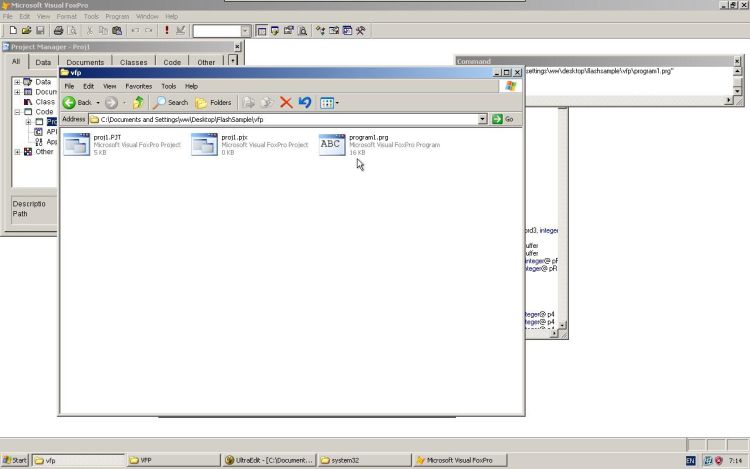The image size is (750, 469).
Task: Select the API Libraries tree item
Action: tap(46, 132)
